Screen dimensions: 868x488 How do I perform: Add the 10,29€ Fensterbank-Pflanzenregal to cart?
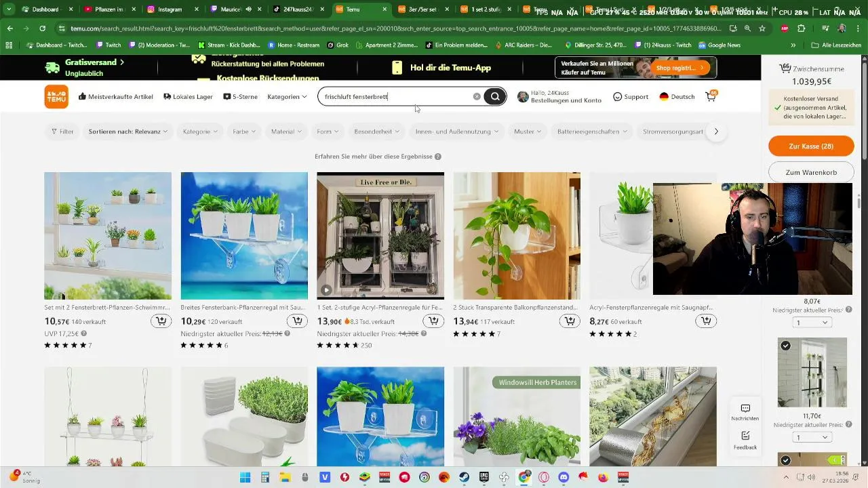point(297,321)
